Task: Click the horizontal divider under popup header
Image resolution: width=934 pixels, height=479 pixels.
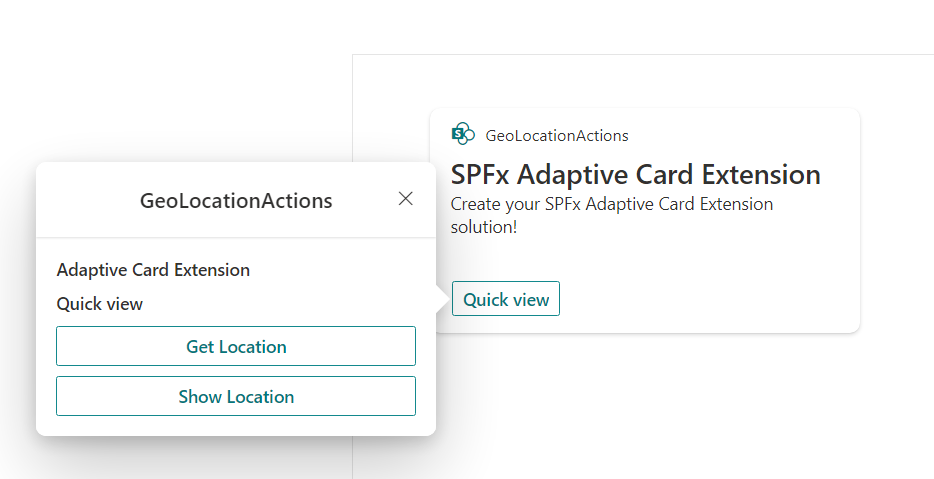Action: pyautogui.click(x=236, y=238)
